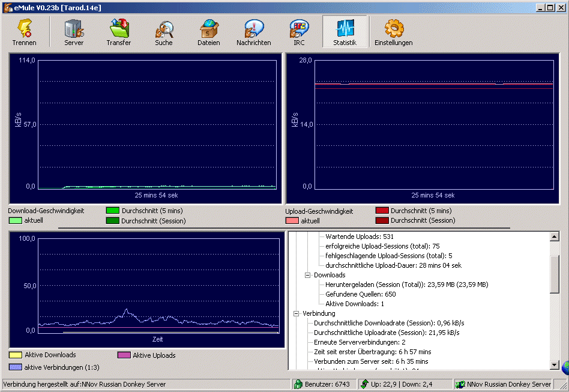Click the download Durchschnitt (5 mins) green swatch
This screenshot has height=392, width=569.
click(x=112, y=211)
